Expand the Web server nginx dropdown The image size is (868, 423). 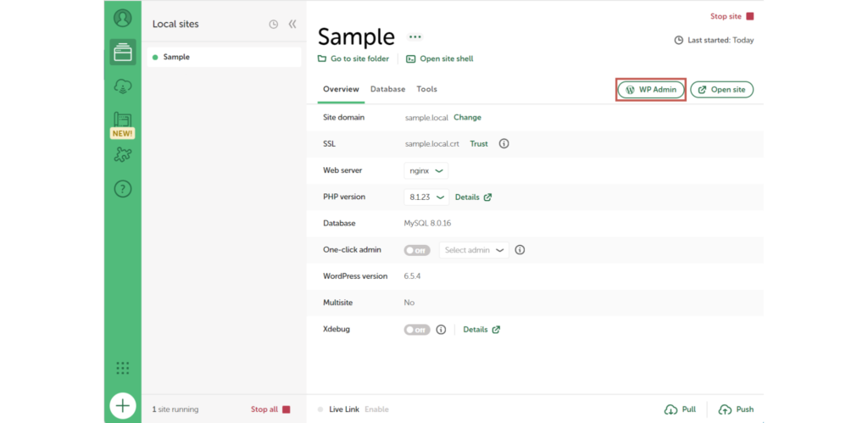426,170
